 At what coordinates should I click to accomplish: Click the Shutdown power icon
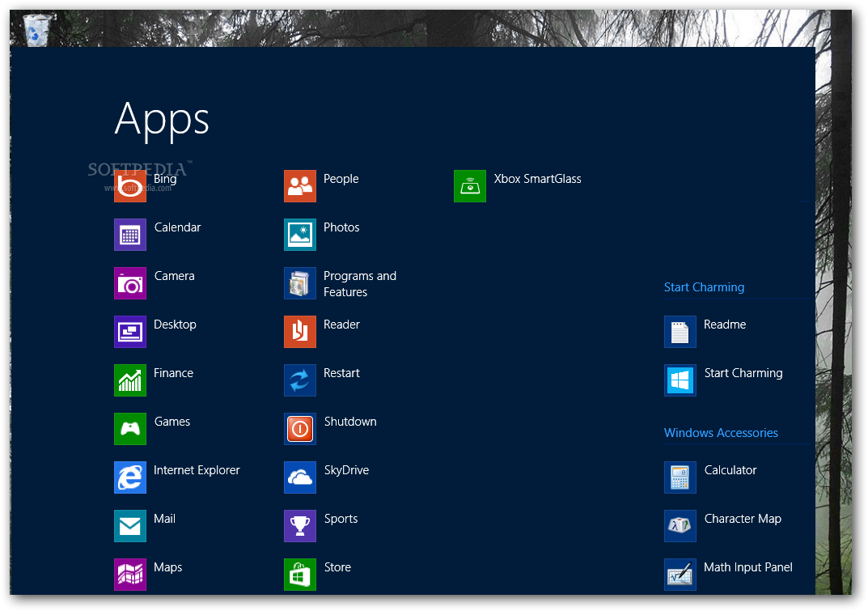(300, 429)
